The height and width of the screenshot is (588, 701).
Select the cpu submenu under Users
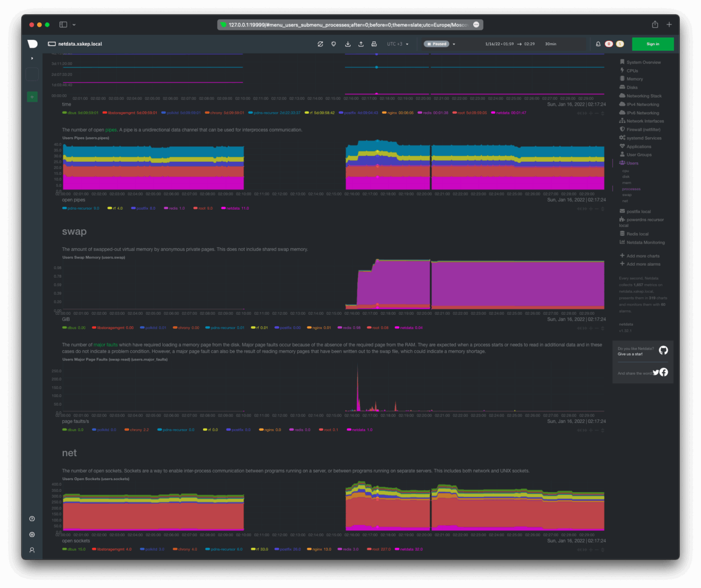pos(625,171)
